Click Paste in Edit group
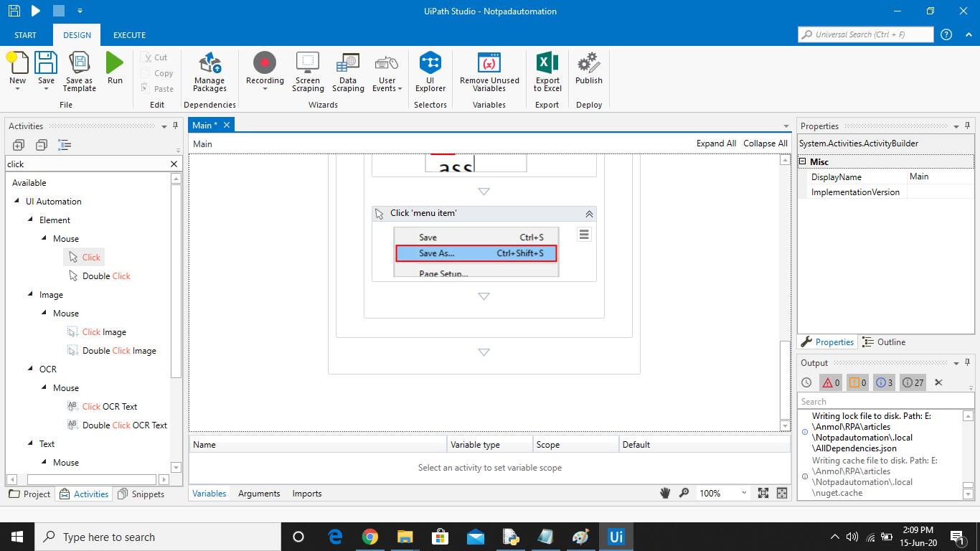 (157, 89)
